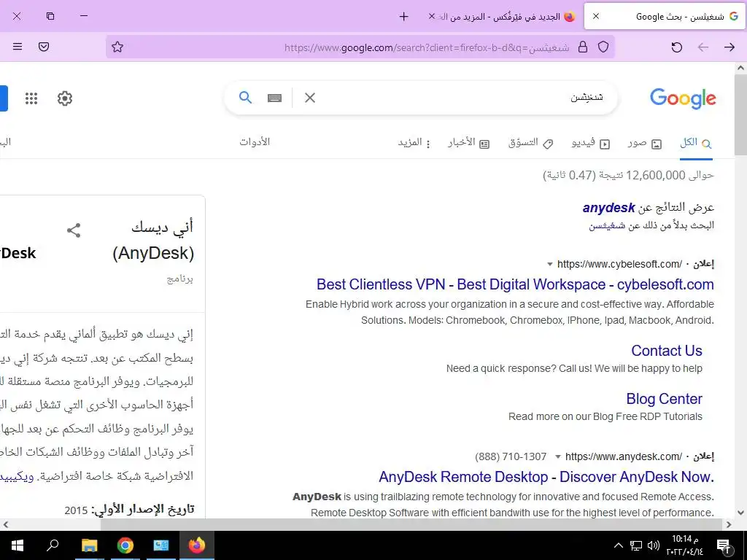Click the scroll up arrow
747x560 pixels.
click(740, 68)
